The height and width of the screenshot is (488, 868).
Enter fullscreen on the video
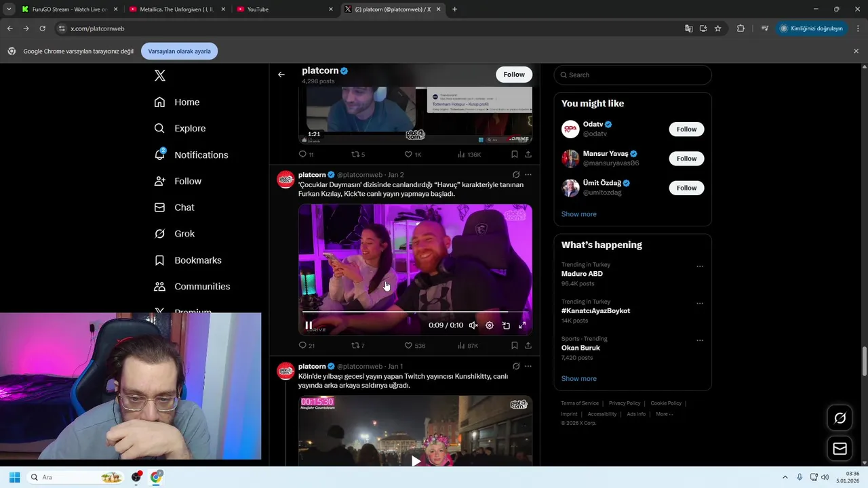[522, 325]
